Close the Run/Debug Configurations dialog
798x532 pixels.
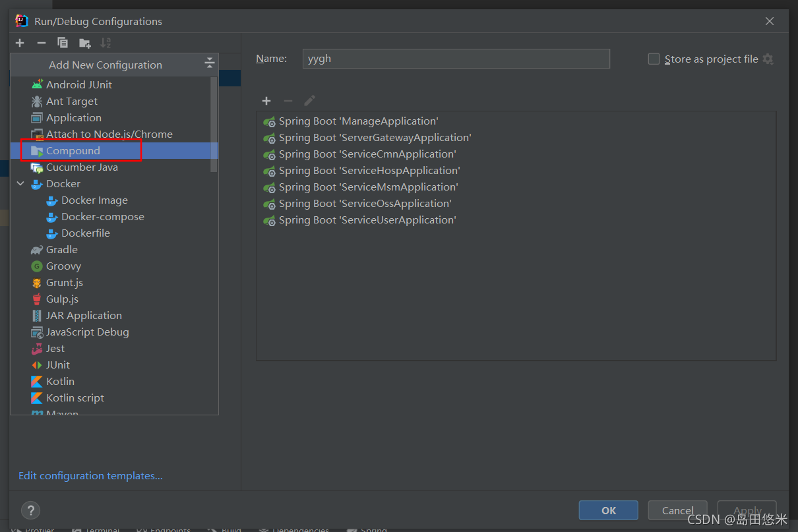[770, 21]
